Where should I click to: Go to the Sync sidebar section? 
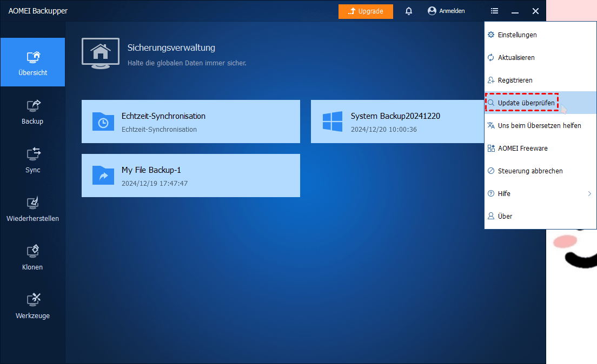(33, 160)
